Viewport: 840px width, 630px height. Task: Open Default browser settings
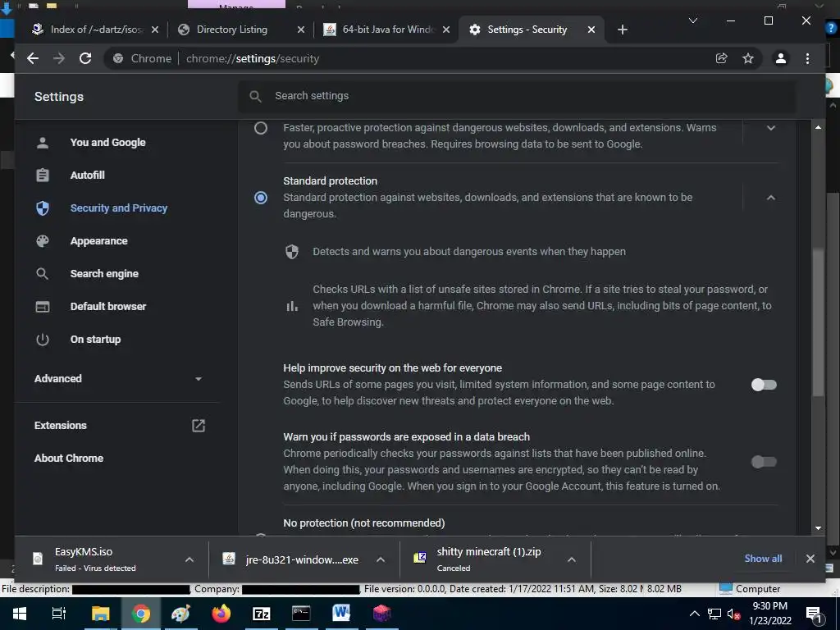(x=107, y=307)
